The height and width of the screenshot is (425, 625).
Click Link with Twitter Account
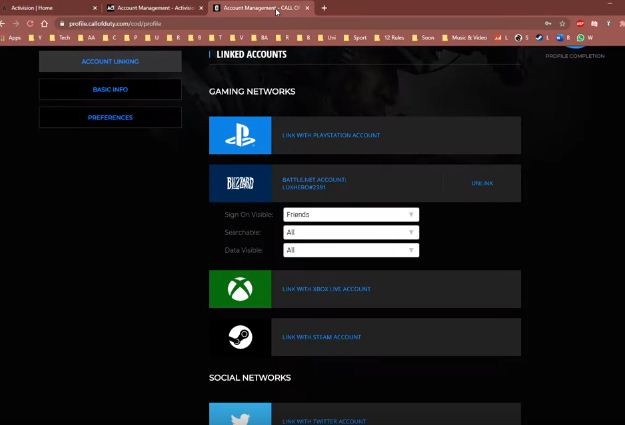pos(324,421)
